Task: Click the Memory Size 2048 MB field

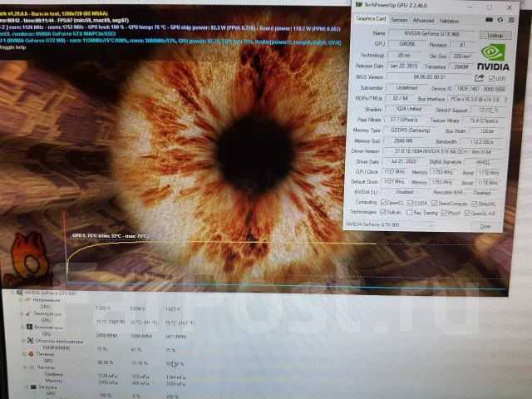Action: click(x=403, y=140)
